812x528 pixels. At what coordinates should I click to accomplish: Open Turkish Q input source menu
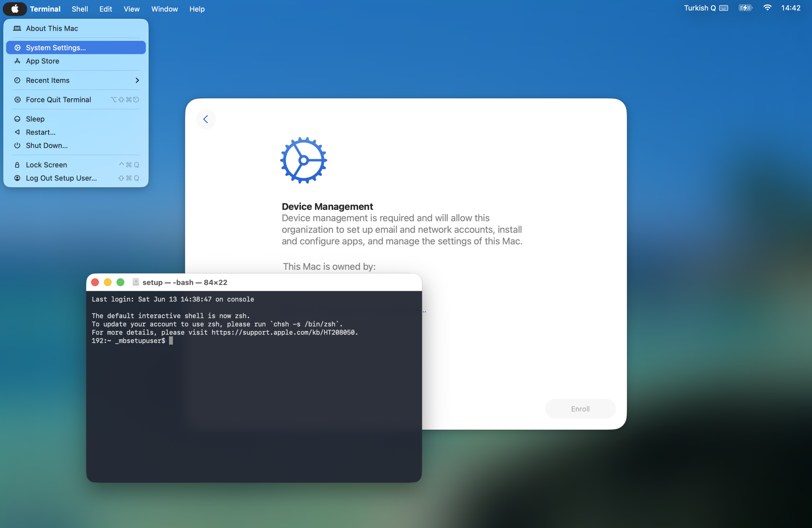coord(706,8)
